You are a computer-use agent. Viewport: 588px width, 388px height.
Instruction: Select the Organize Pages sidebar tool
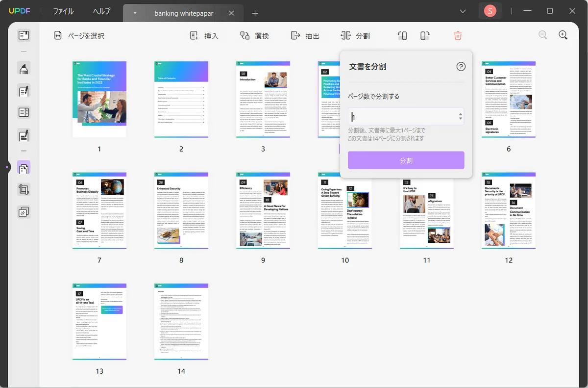coord(24,168)
